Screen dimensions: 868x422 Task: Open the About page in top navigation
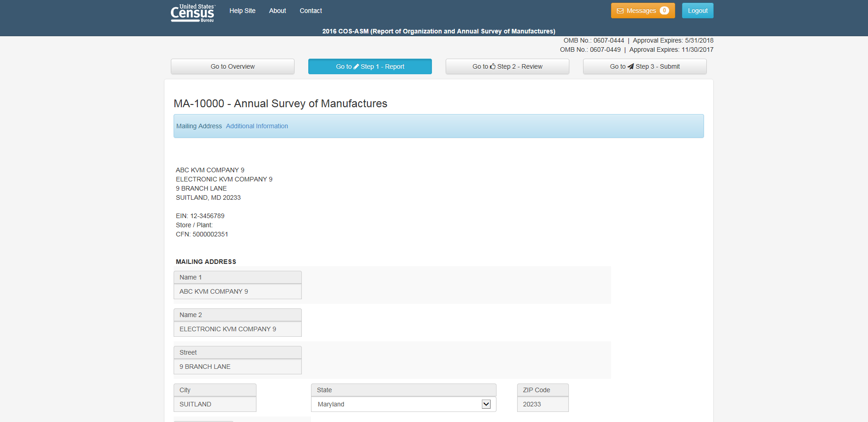(278, 11)
